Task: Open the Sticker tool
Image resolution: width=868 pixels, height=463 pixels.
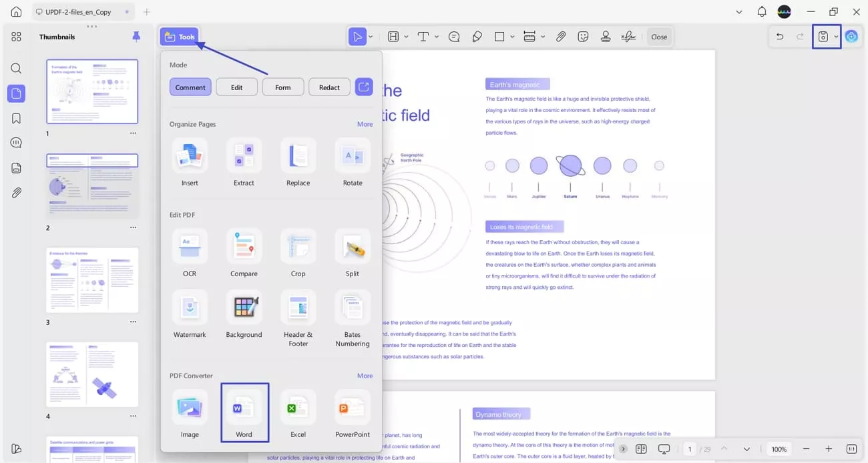Action: pyautogui.click(x=583, y=37)
